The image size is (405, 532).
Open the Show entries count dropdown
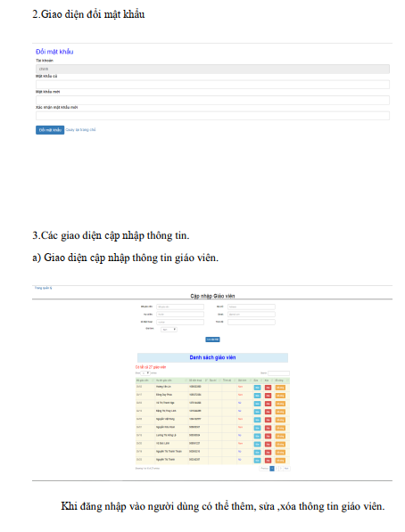(x=145, y=373)
